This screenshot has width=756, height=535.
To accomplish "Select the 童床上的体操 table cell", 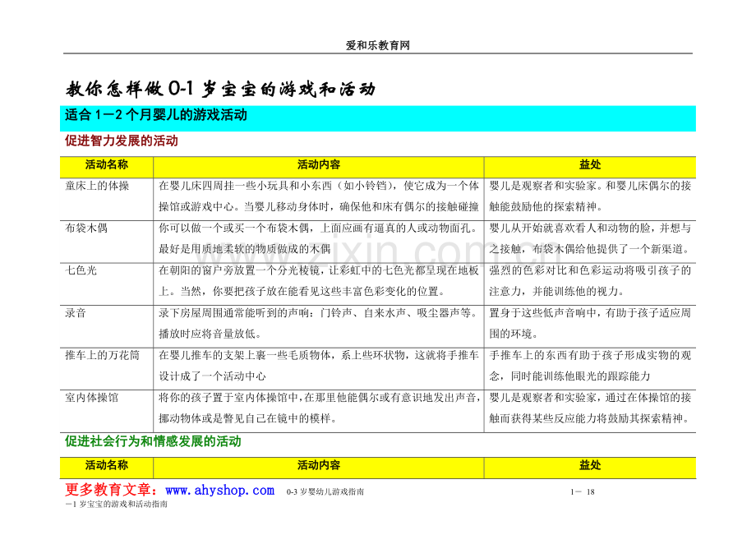I will pos(97,186).
